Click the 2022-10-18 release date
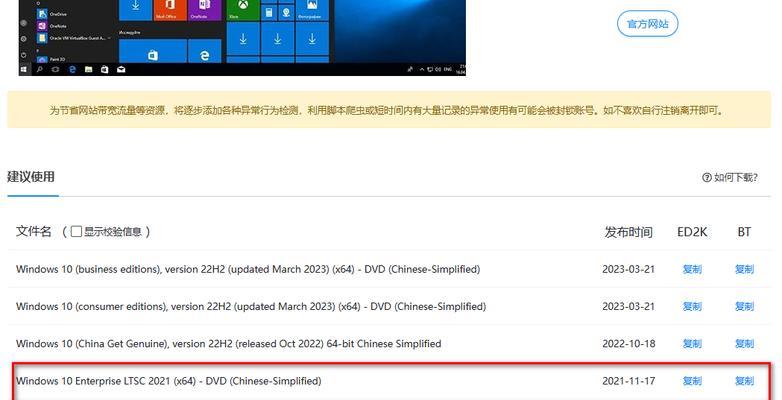 628,344
